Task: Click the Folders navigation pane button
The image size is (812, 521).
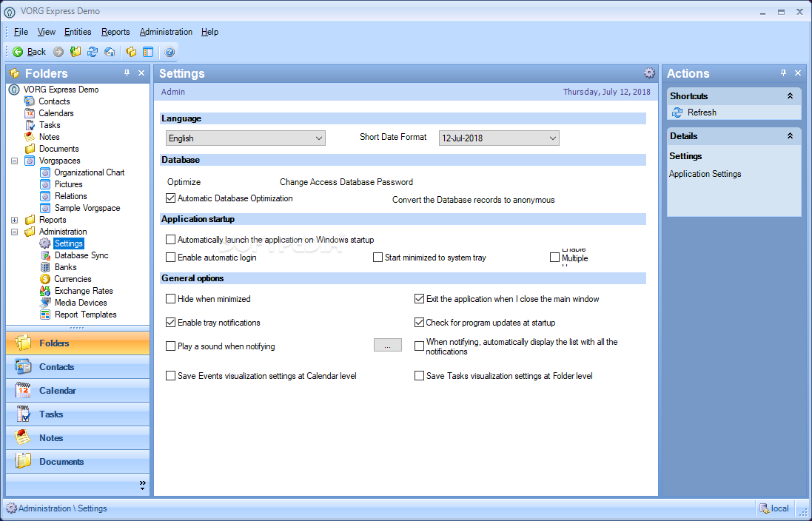Action: pos(78,343)
